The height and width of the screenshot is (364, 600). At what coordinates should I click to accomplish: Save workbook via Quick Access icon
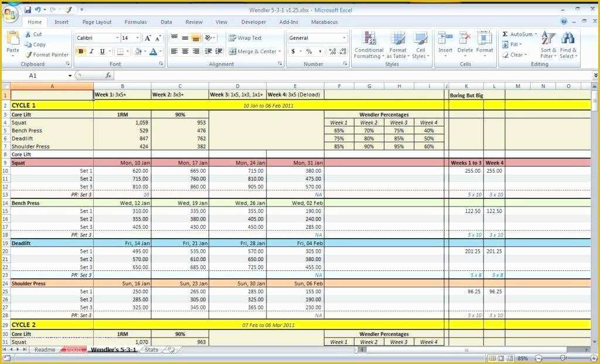pos(28,10)
